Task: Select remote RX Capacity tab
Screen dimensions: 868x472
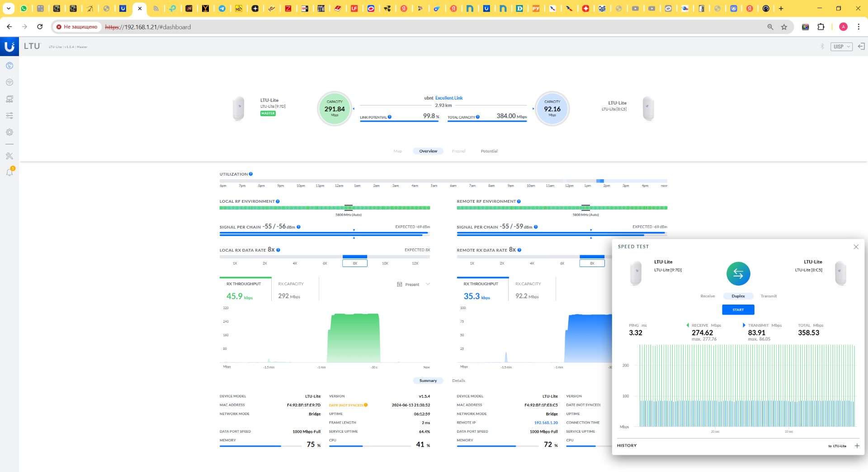Action: pyautogui.click(x=532, y=290)
